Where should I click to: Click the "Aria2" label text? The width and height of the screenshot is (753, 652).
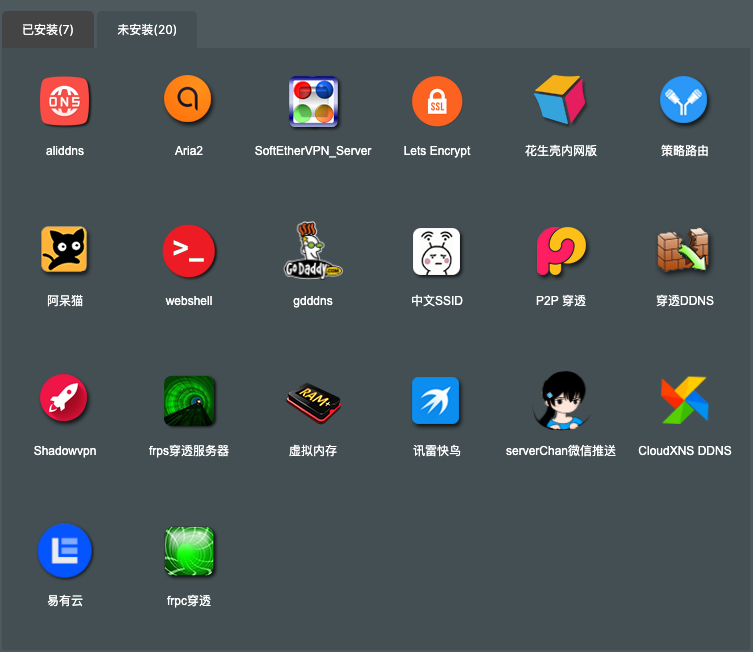189,151
